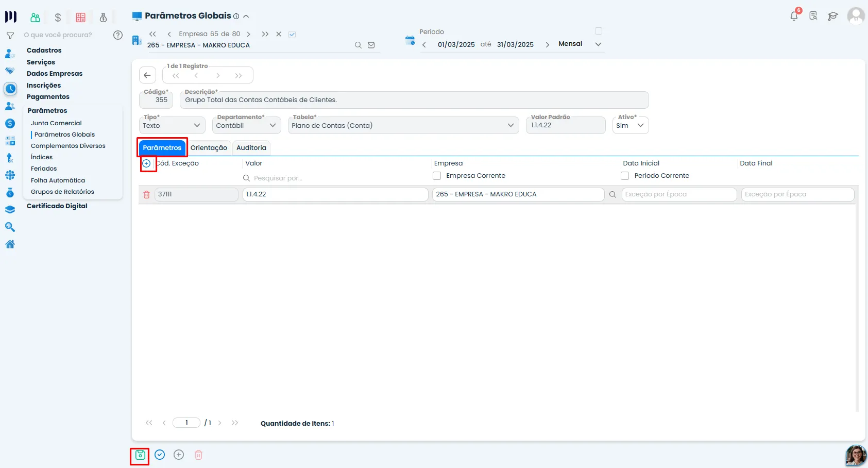
Task: Add a new exception row with plus icon
Action: (146, 163)
